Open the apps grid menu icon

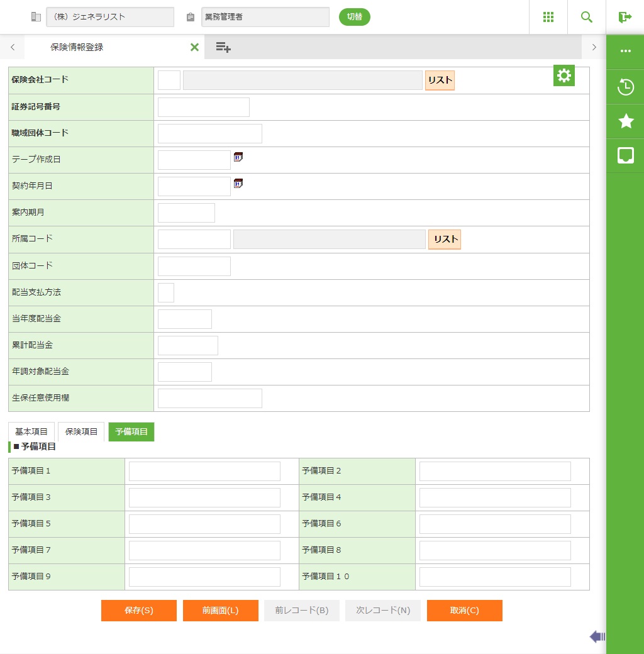548,17
